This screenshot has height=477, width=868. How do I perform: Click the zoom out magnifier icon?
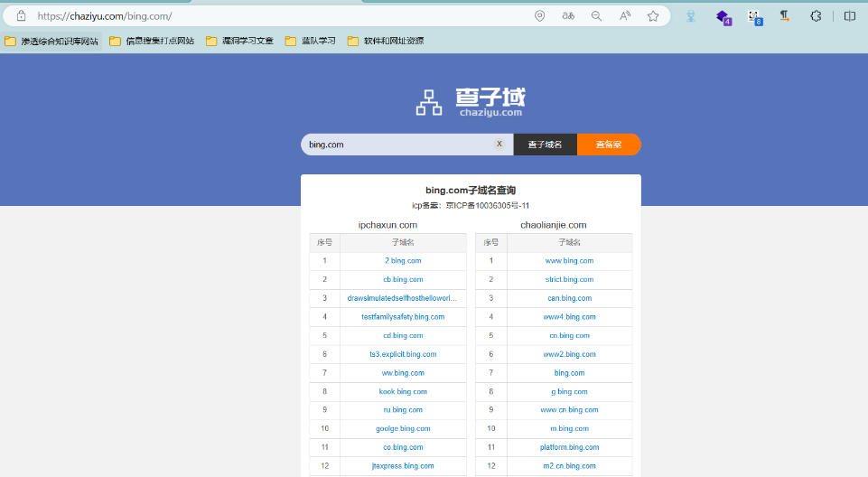tap(596, 16)
